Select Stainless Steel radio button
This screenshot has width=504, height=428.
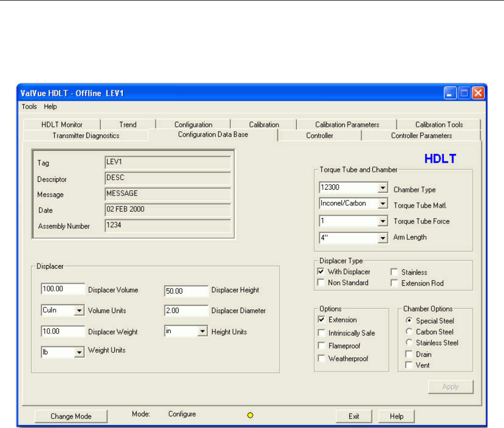[x=409, y=343]
